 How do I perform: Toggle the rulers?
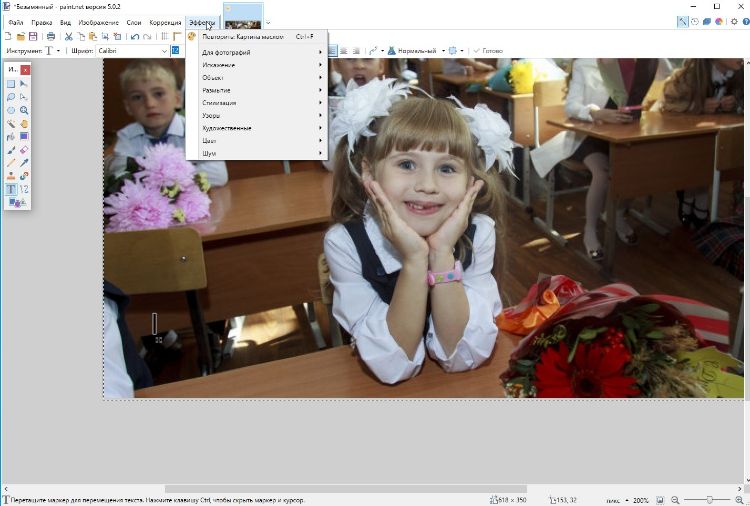click(177, 36)
